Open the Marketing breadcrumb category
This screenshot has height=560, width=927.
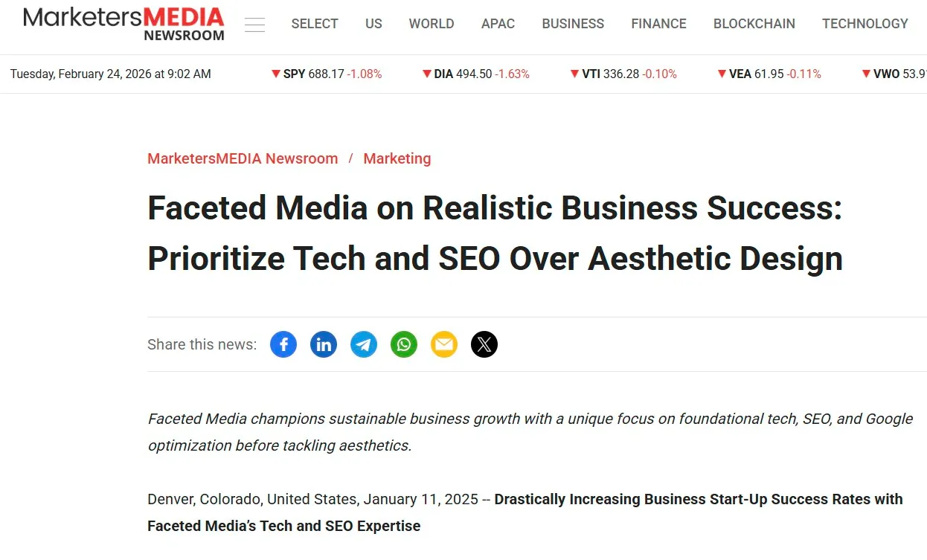click(x=397, y=158)
